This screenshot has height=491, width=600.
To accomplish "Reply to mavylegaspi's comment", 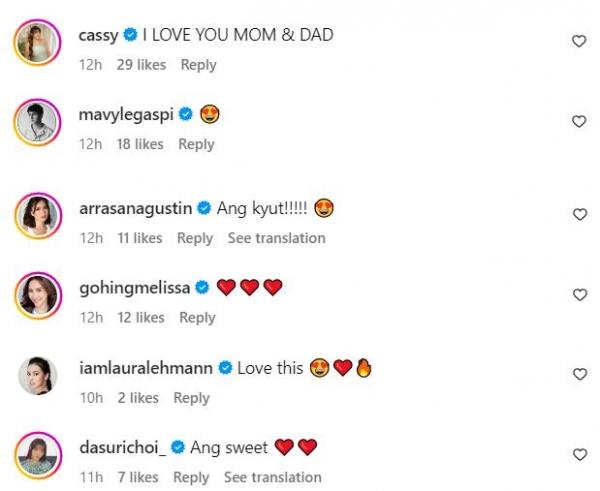I will (x=196, y=144).
